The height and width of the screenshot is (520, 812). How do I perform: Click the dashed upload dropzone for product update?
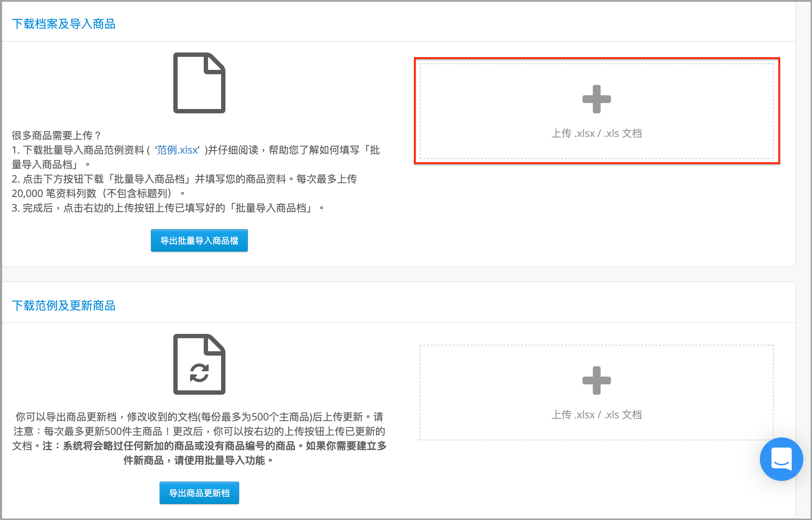pyautogui.click(x=596, y=393)
